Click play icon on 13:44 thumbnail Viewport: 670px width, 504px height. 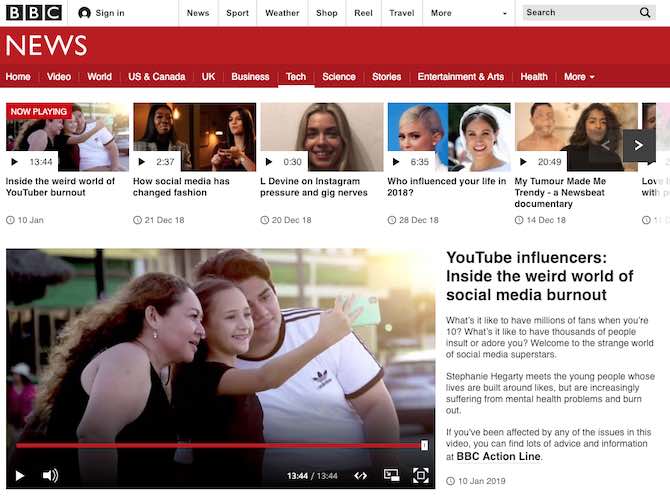coord(14,162)
